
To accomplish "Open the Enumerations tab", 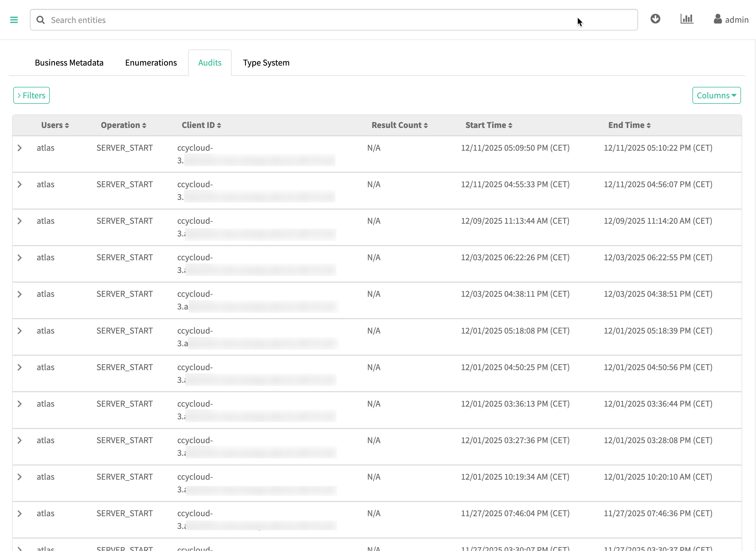I will pyautogui.click(x=151, y=63).
